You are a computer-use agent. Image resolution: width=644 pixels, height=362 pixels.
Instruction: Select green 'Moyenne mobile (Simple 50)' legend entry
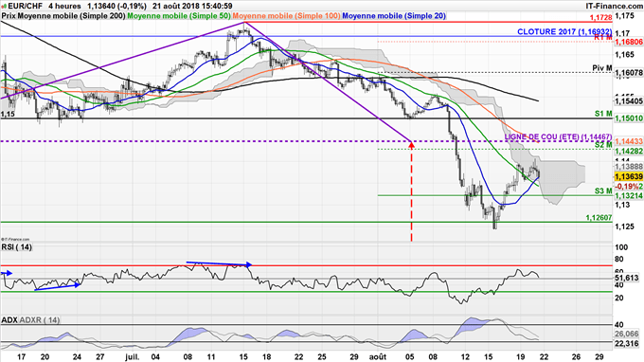click(x=180, y=15)
